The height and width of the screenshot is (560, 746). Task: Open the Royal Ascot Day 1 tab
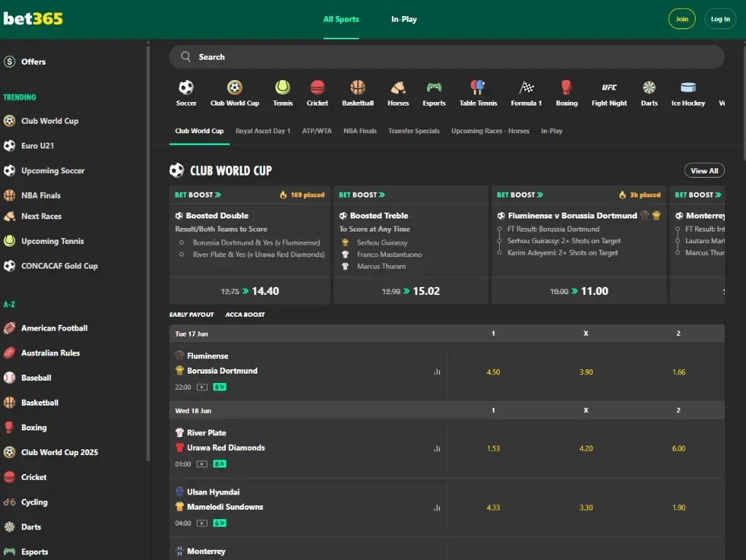tap(263, 131)
